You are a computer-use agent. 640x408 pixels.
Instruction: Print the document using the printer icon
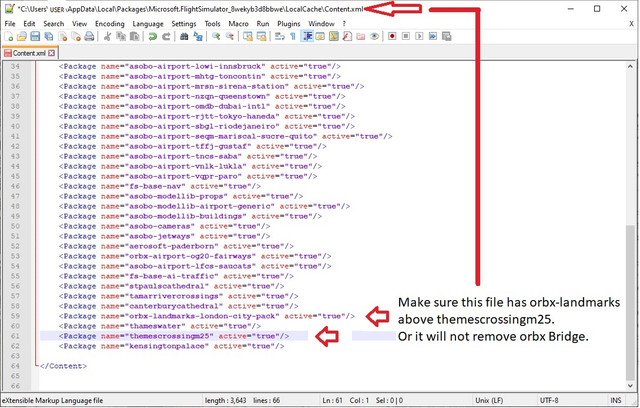89,37
